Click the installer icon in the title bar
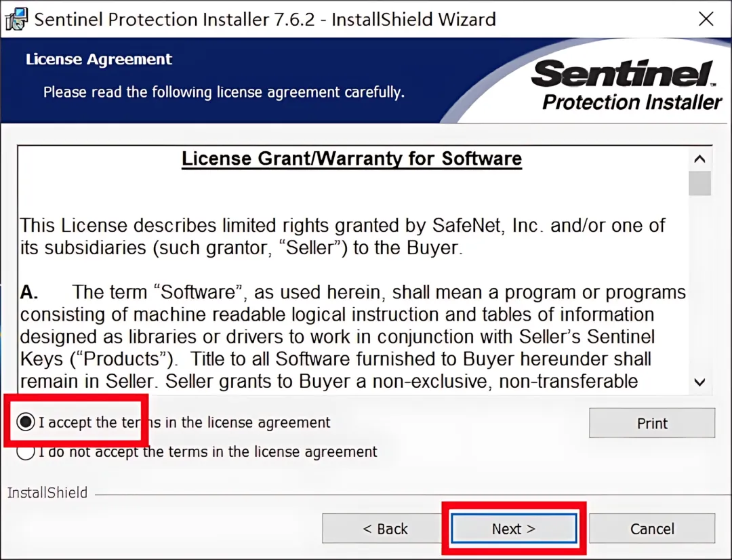 (16, 18)
